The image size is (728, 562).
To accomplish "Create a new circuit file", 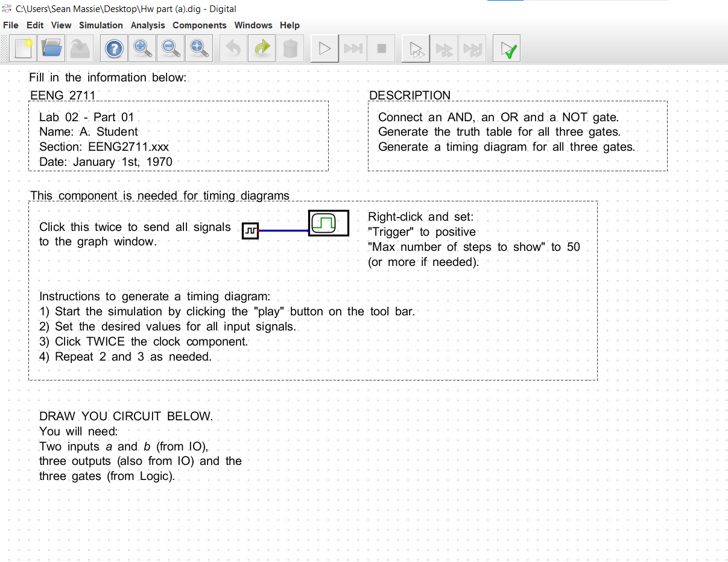I will click(x=22, y=48).
